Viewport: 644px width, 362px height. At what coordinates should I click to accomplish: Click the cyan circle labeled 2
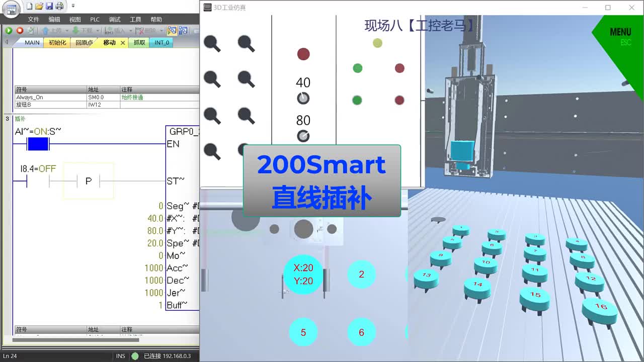point(361,275)
